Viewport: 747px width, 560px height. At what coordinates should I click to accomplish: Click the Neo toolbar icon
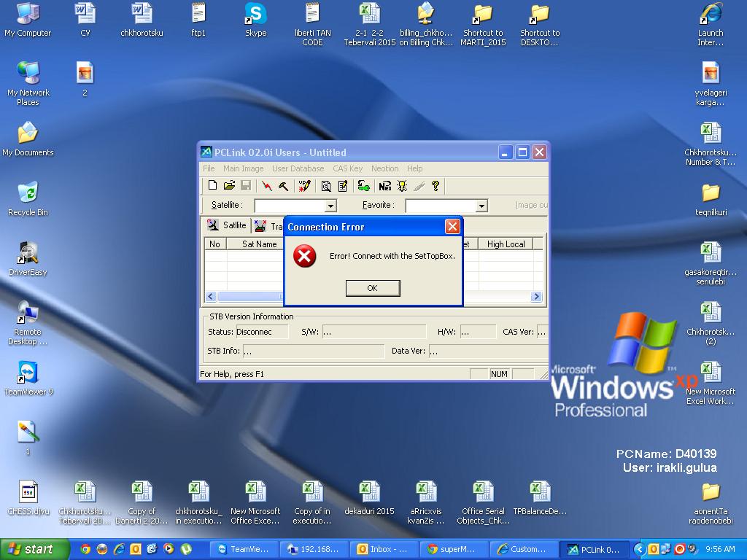pos(385,186)
